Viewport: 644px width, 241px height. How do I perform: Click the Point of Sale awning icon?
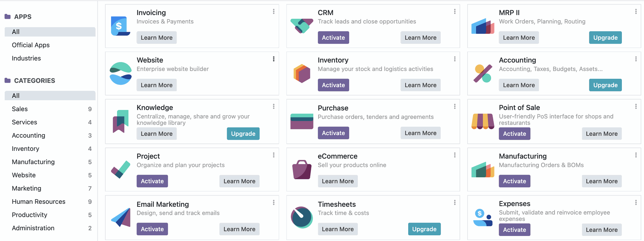tap(483, 121)
